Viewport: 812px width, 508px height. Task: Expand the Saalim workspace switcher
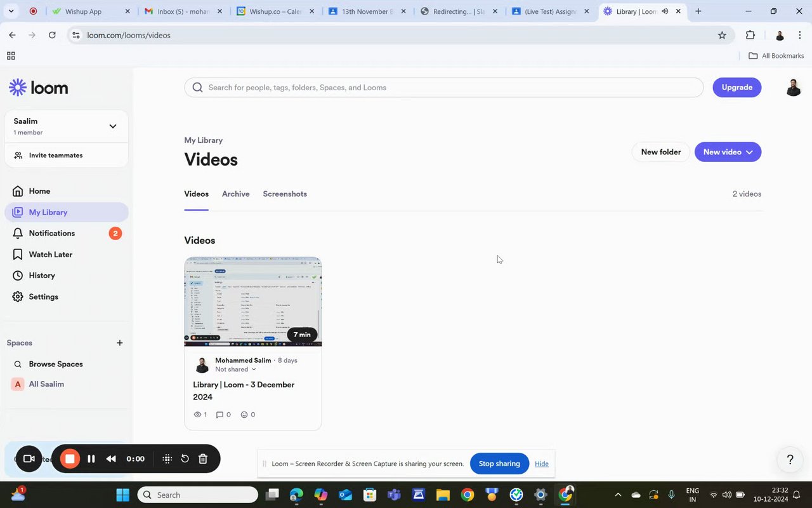click(x=112, y=126)
